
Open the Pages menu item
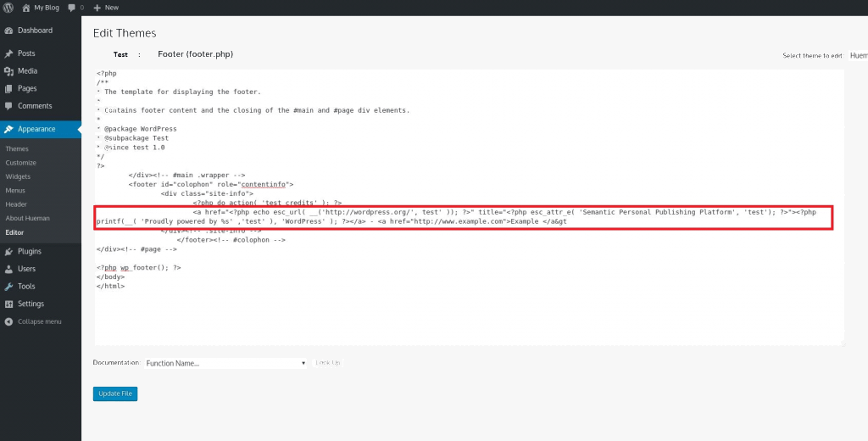[x=27, y=89]
